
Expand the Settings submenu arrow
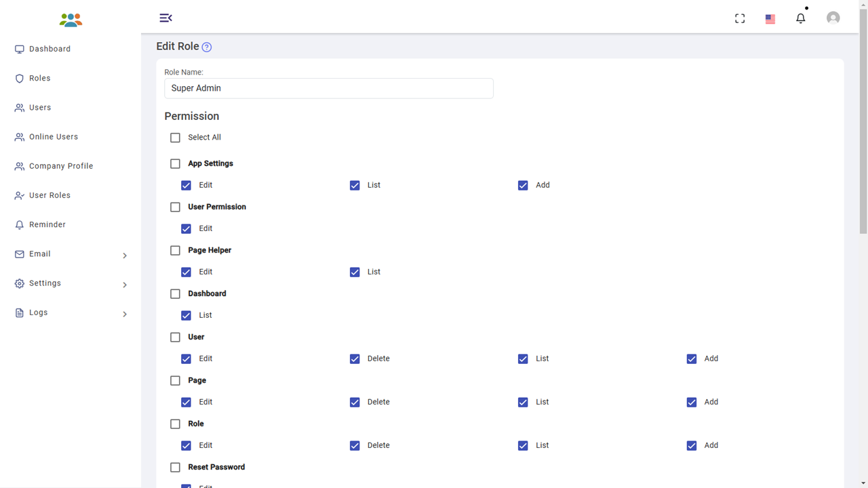(125, 285)
